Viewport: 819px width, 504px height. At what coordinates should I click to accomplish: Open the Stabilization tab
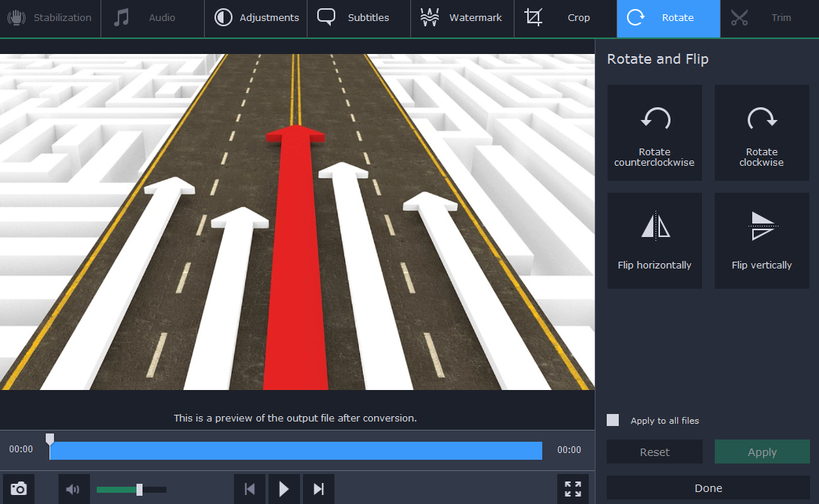click(50, 18)
